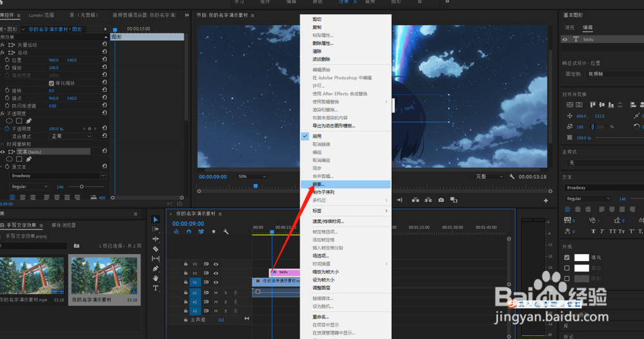Open Timeline display settings wrench

point(226,232)
